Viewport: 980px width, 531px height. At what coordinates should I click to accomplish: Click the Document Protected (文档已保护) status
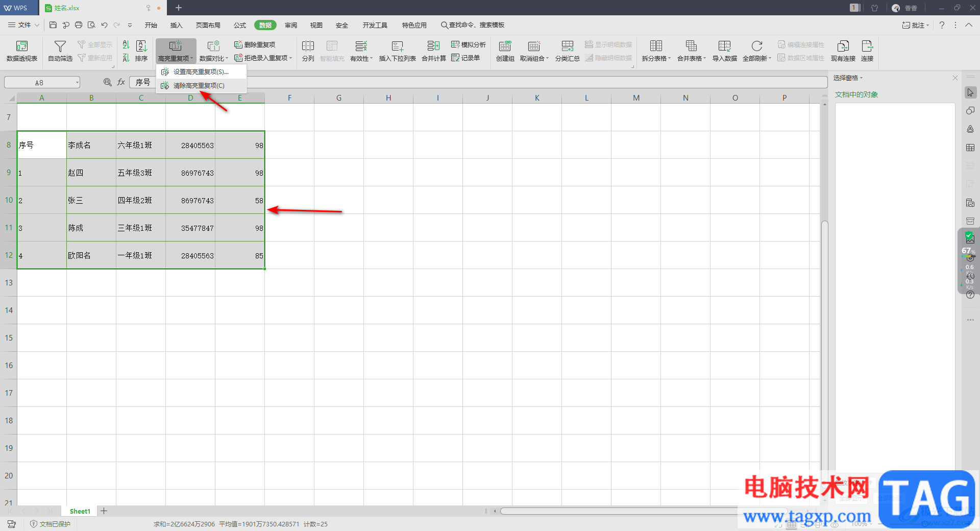pos(50,524)
